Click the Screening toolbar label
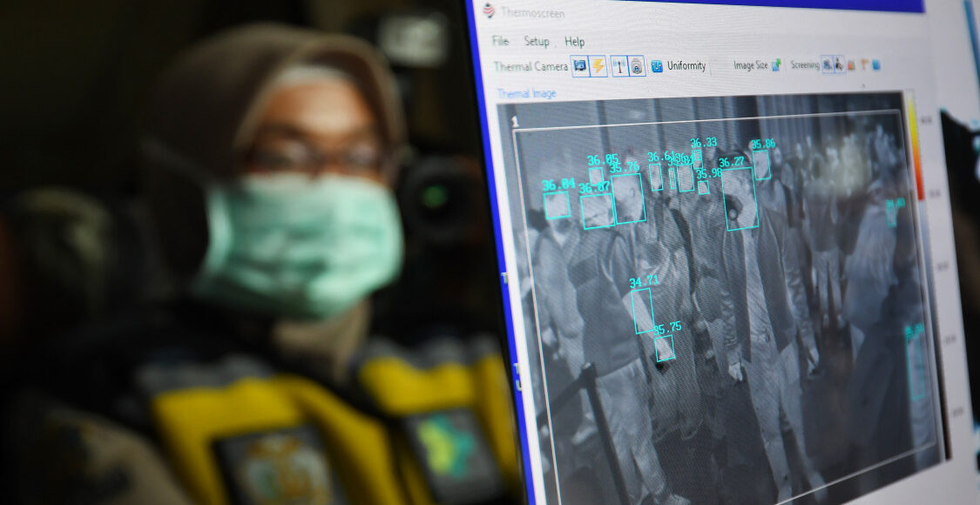The width and height of the screenshot is (980, 505). 804,64
